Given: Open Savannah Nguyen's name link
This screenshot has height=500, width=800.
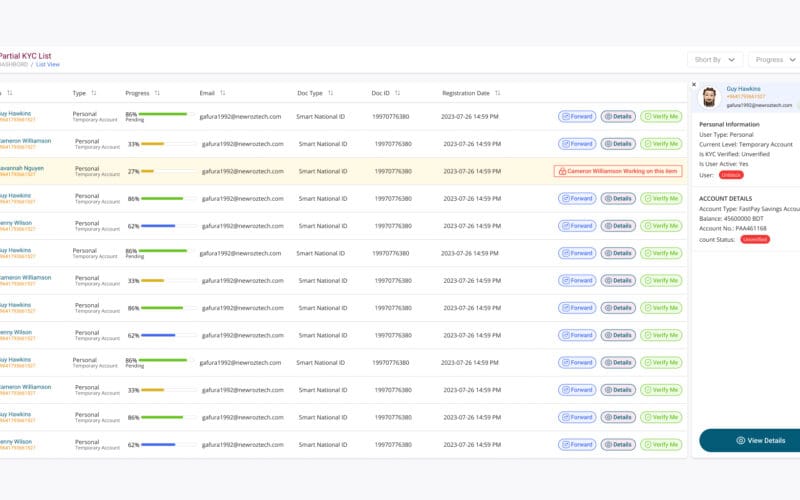Looking at the screenshot, I should pos(24,167).
